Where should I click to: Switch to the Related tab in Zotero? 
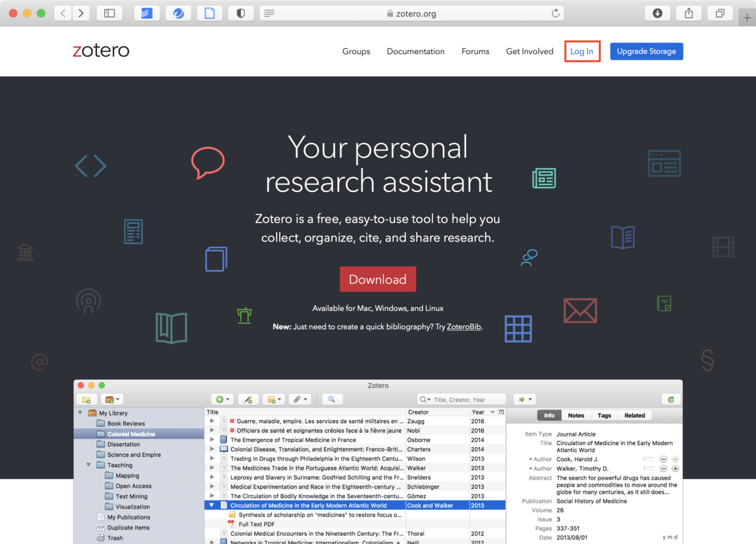[634, 416]
